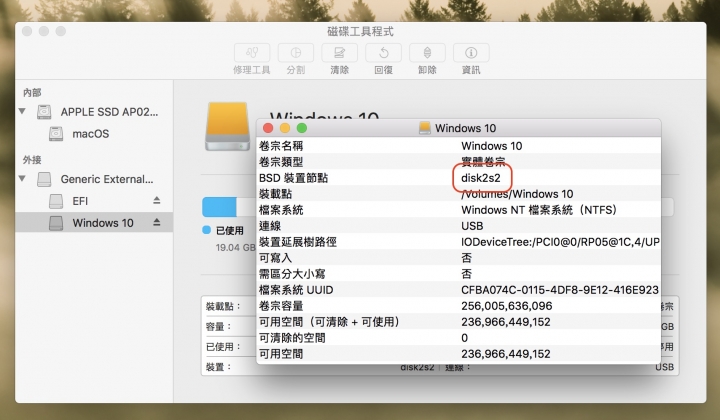Select the Generic External... row label
Screen dimensions: 720x420
coord(107,179)
